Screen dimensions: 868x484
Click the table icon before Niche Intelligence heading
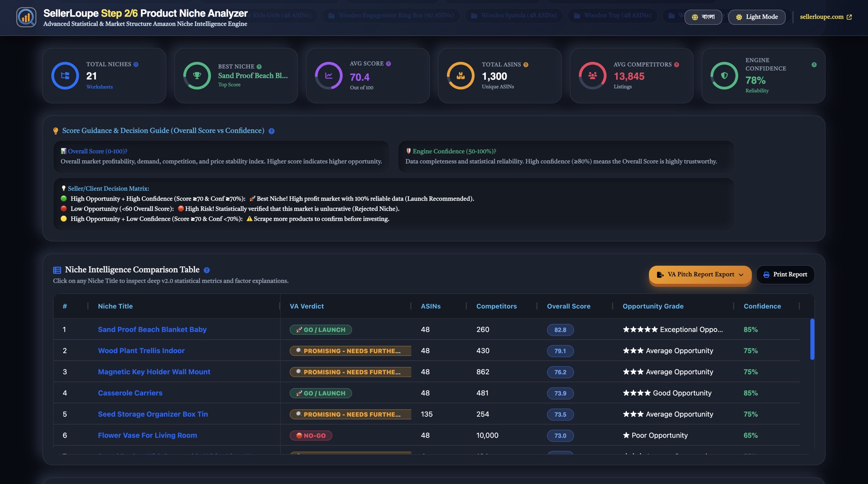[x=57, y=270]
